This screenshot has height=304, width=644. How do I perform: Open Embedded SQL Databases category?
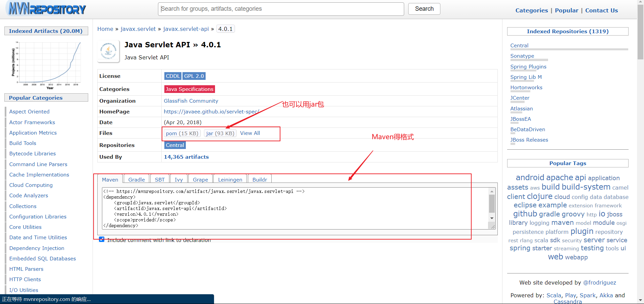pyautogui.click(x=42, y=259)
